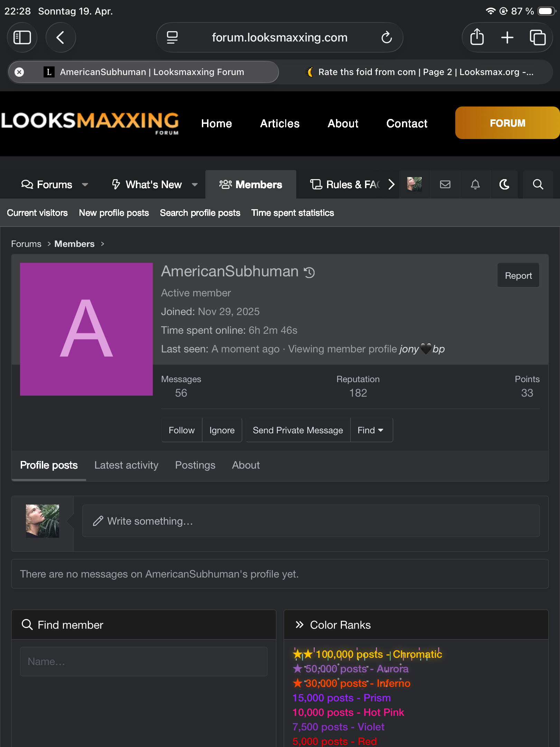The width and height of the screenshot is (560, 747).
Task: Click the Find member name field
Action: click(143, 661)
